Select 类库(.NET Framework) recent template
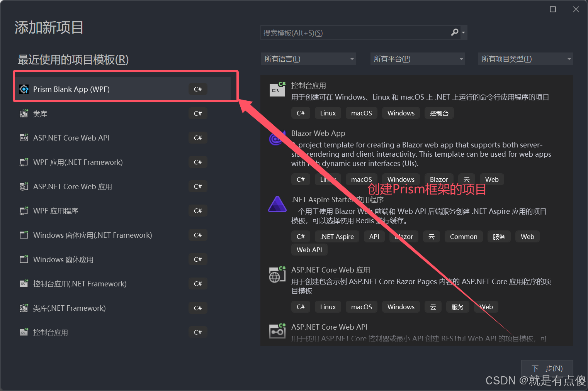The height and width of the screenshot is (391, 588). coord(123,308)
